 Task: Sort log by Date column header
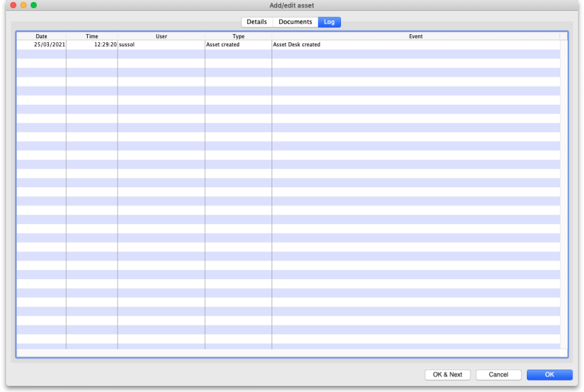42,36
